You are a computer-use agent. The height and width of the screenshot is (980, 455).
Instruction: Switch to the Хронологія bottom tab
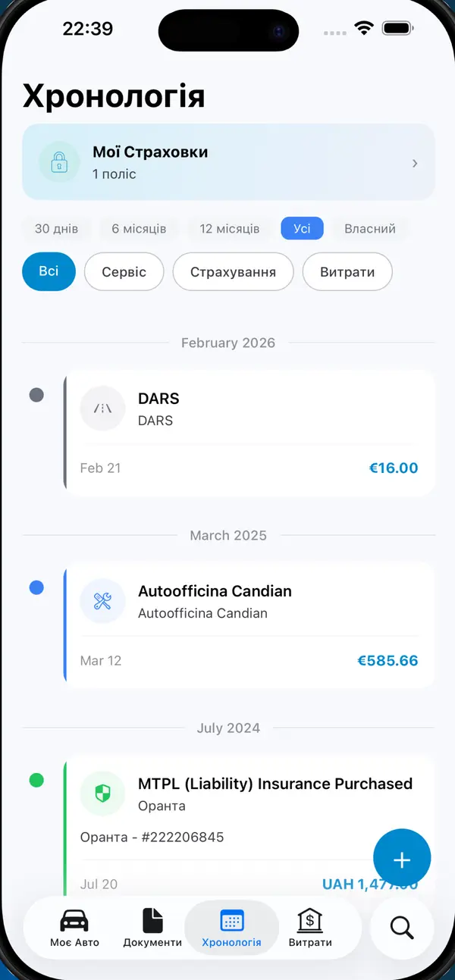pos(231,928)
